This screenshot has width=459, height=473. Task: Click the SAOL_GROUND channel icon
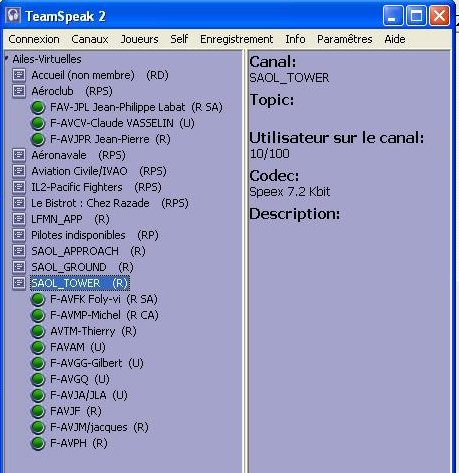[19, 267]
